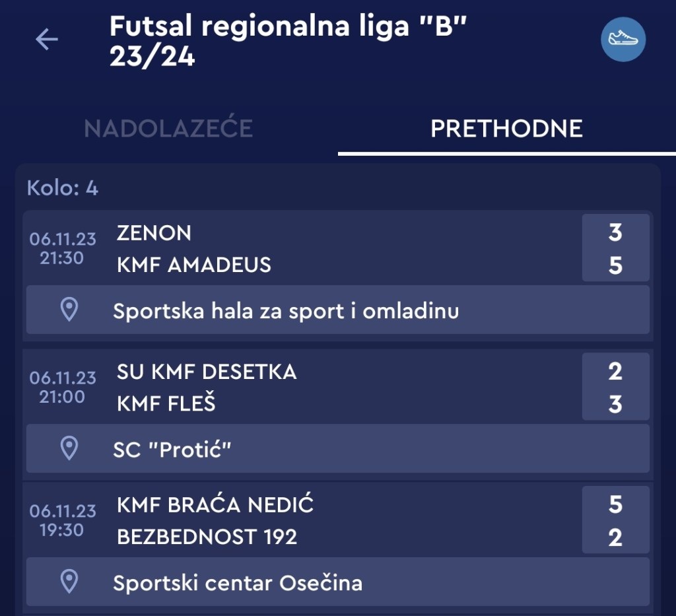Tap location pin beside Sportski centar Osečina
Screen dimensions: 676x616
click(69, 582)
